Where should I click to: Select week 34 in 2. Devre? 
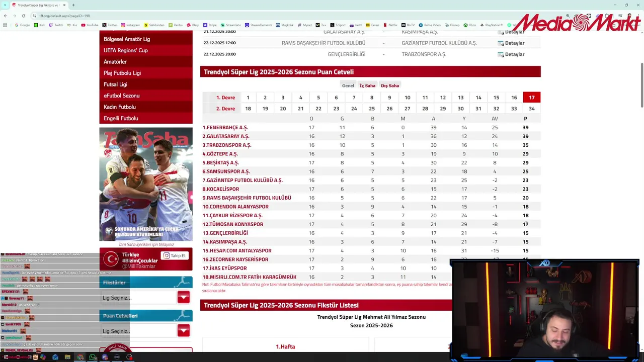click(x=532, y=109)
